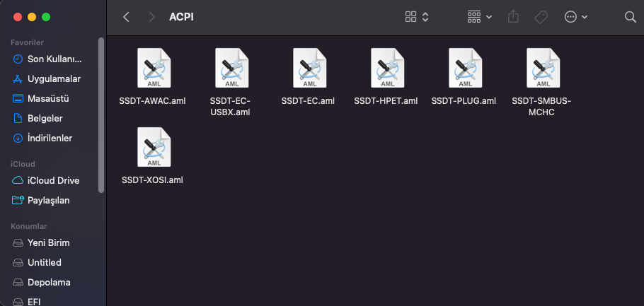Click the green full-screen window button
The image size is (644, 306).
pos(46,16)
